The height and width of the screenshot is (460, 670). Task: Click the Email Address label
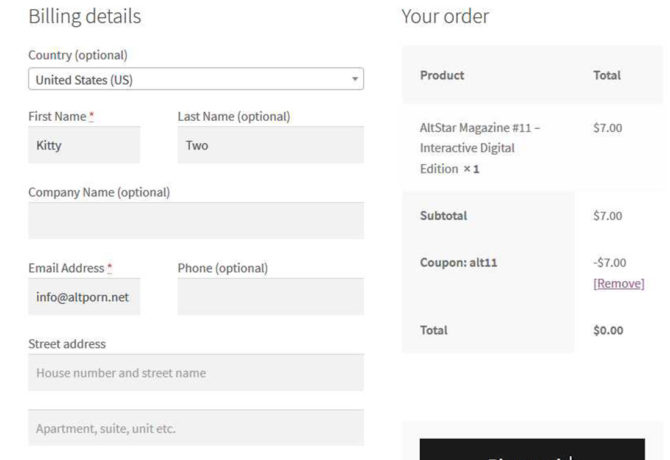(66, 268)
